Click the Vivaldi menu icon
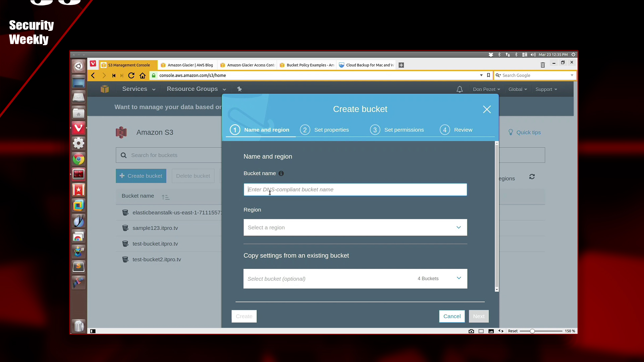Image resolution: width=644 pixels, height=362 pixels. 93,64
